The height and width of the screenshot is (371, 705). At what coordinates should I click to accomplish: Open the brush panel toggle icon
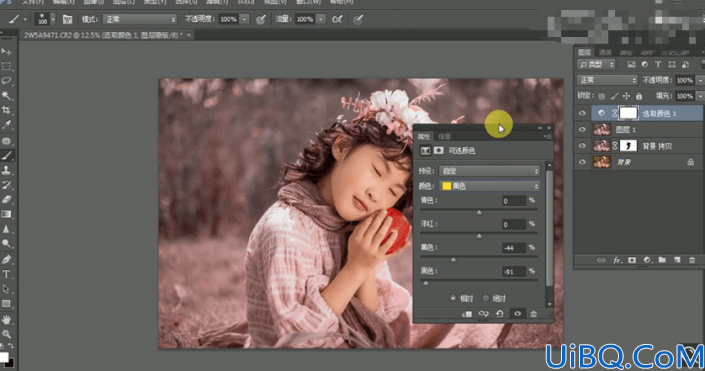(67, 19)
